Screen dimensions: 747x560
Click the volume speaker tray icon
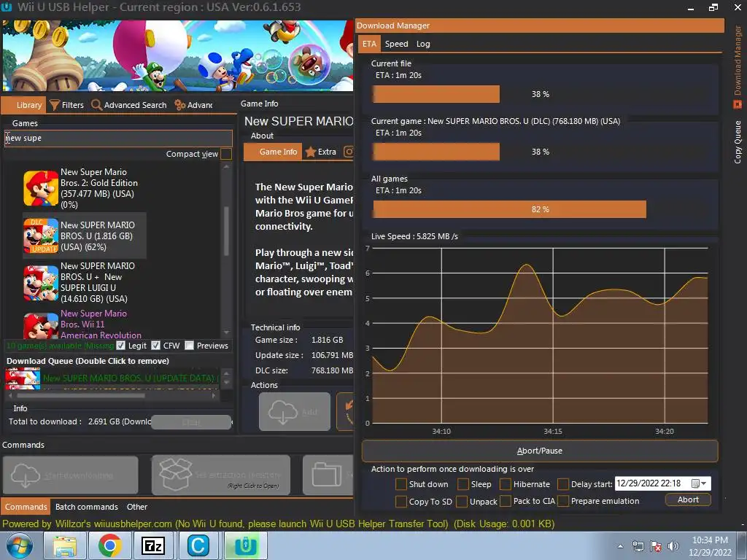pyautogui.click(x=673, y=546)
